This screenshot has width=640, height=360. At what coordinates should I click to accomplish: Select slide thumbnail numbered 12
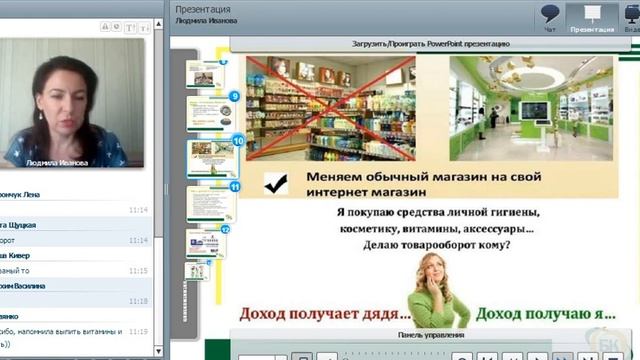point(206,244)
